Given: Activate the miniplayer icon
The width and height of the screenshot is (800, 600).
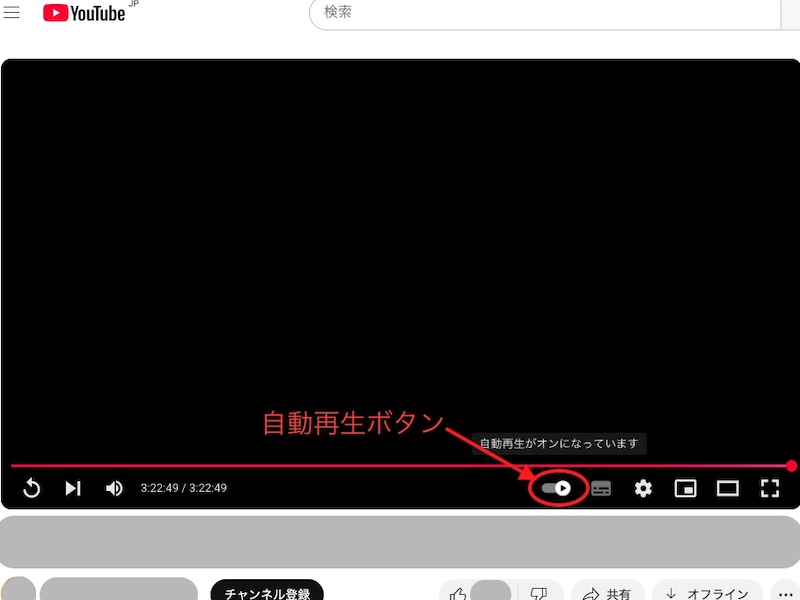Looking at the screenshot, I should [x=686, y=488].
